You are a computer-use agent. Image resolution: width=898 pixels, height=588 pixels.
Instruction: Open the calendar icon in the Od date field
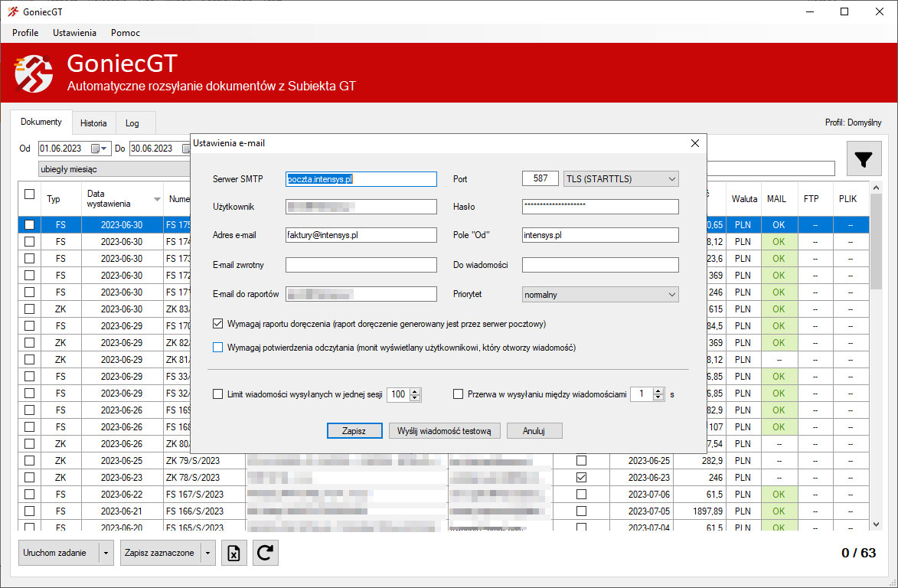95,149
